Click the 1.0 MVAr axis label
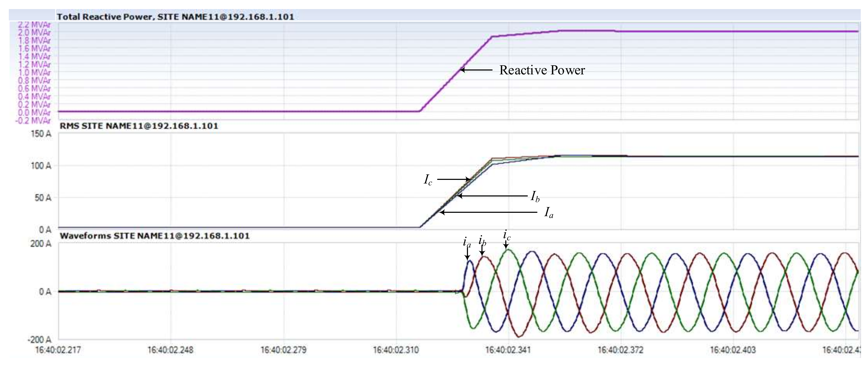The height and width of the screenshot is (367, 868). point(34,73)
